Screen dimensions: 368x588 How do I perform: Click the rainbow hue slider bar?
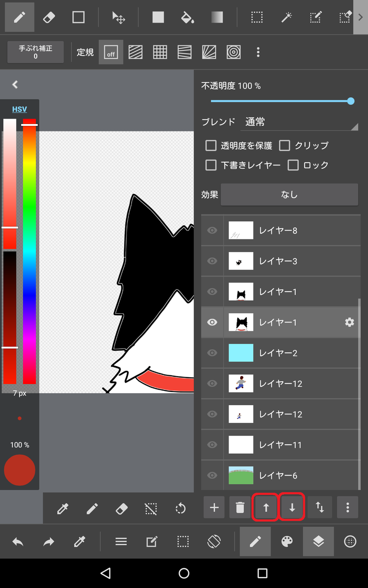(x=29, y=251)
